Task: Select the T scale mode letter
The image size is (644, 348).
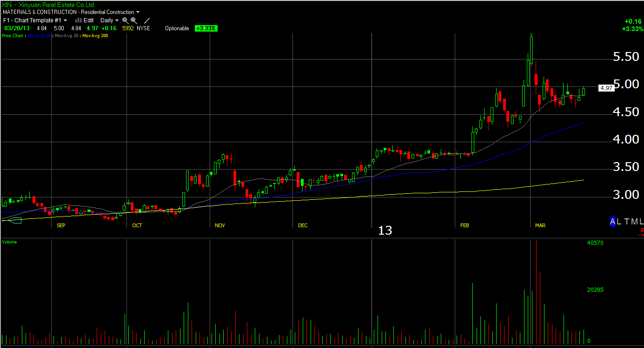Action: pyautogui.click(x=626, y=222)
